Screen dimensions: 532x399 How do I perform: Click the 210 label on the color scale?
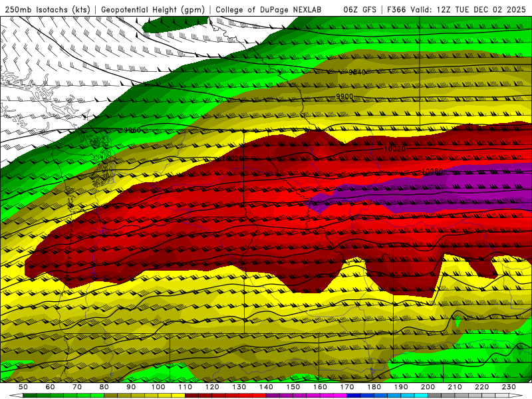(x=455, y=387)
